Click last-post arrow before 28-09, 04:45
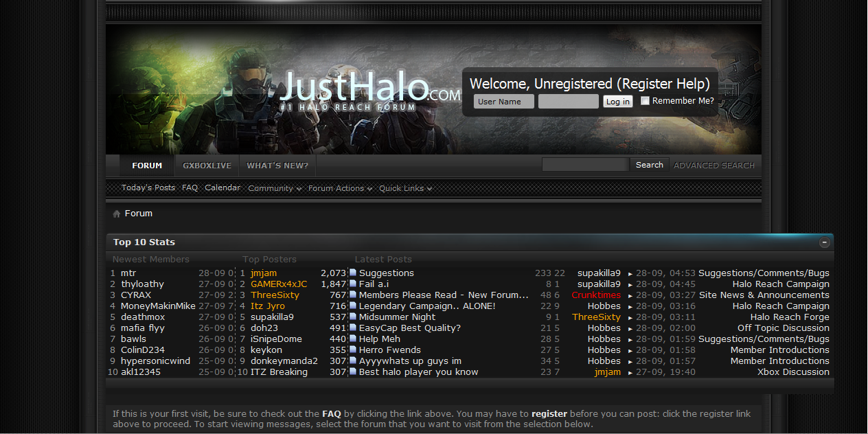Screen dimensions: 868x434 (630, 285)
